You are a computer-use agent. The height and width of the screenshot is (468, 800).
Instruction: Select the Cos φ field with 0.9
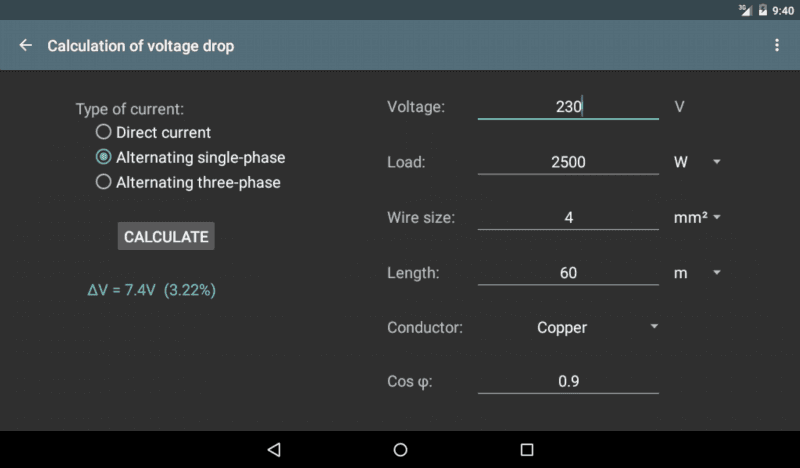(x=568, y=381)
